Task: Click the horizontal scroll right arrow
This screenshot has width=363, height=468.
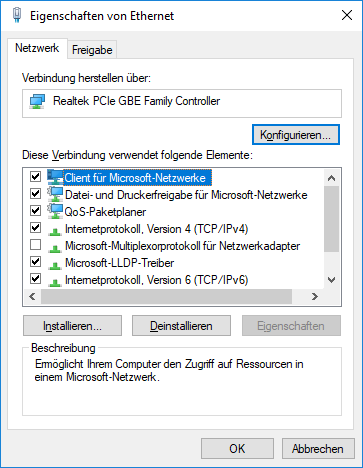Action: pos(315,296)
